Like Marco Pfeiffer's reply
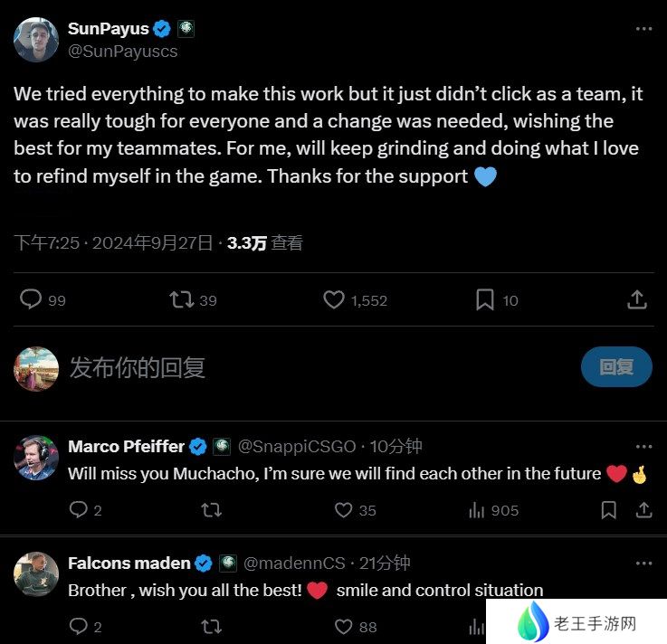667x644 pixels. [x=343, y=509]
